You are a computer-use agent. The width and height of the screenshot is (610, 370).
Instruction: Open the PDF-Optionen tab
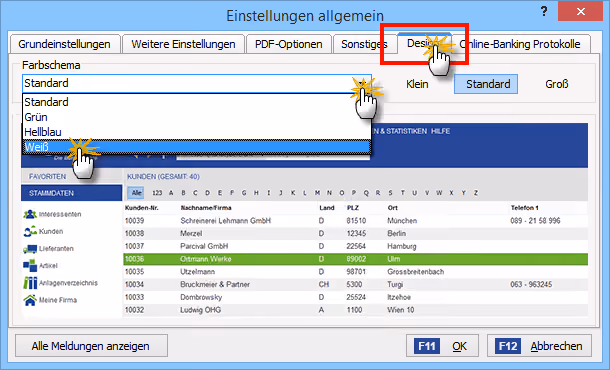pyautogui.click(x=288, y=44)
